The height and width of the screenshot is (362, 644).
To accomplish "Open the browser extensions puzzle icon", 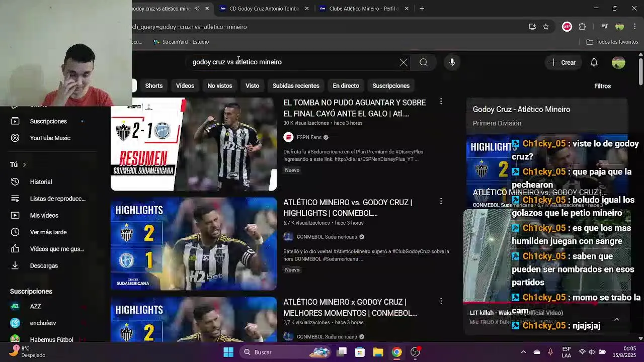I will pos(582,27).
